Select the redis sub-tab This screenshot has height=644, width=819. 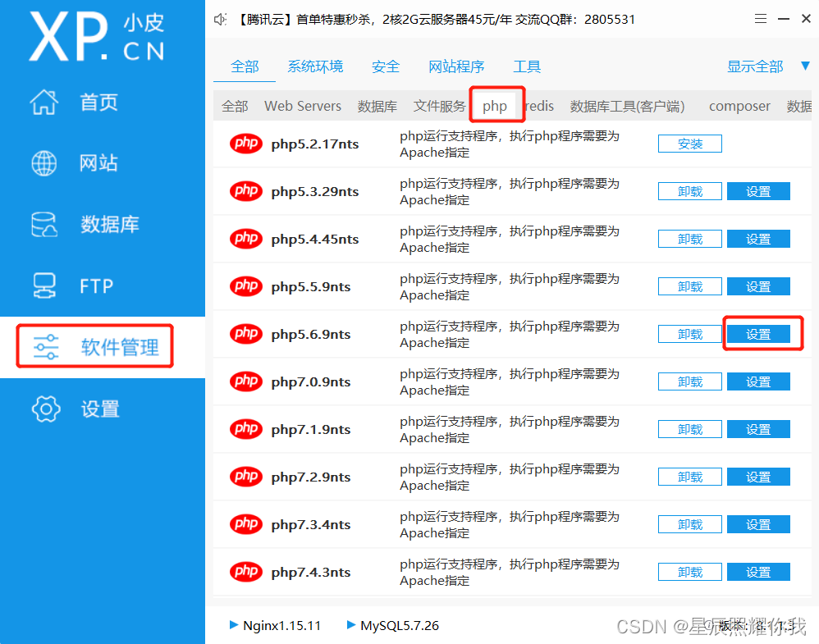(538, 106)
